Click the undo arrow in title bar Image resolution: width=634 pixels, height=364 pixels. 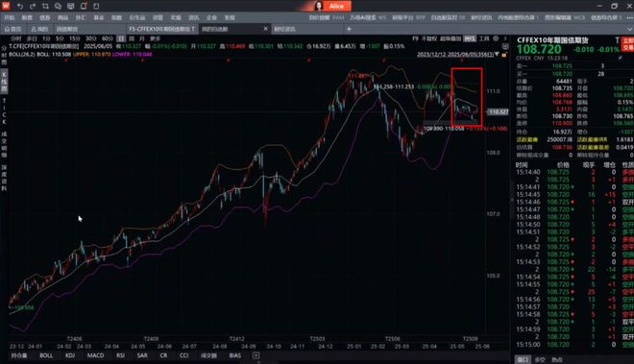[x=20, y=6]
